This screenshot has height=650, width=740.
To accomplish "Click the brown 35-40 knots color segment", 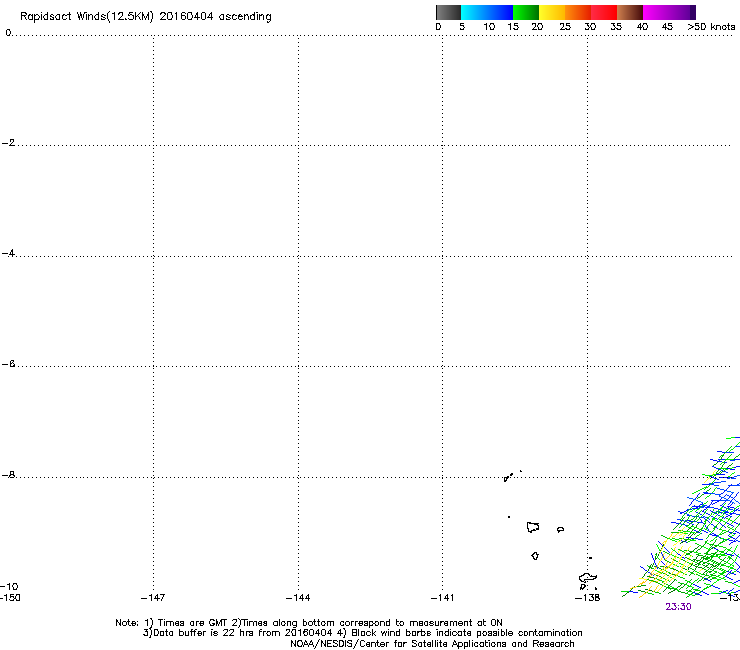I will pyautogui.click(x=630, y=12).
